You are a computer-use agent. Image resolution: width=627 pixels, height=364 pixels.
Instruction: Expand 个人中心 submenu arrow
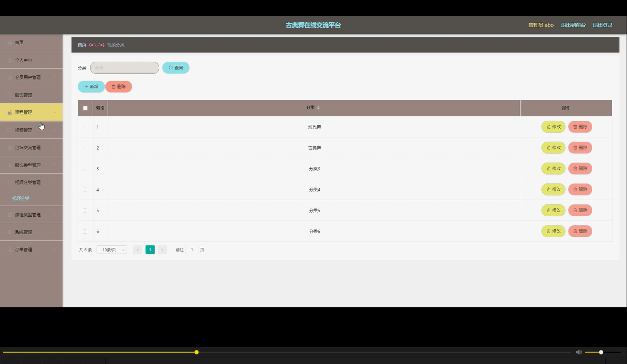[55, 60]
